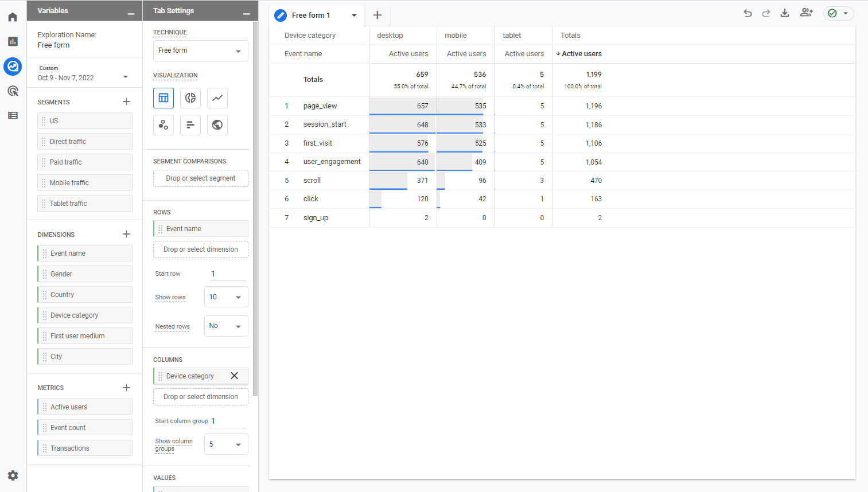Add a new exploration tab
The image size is (868, 492).
[x=377, y=15]
